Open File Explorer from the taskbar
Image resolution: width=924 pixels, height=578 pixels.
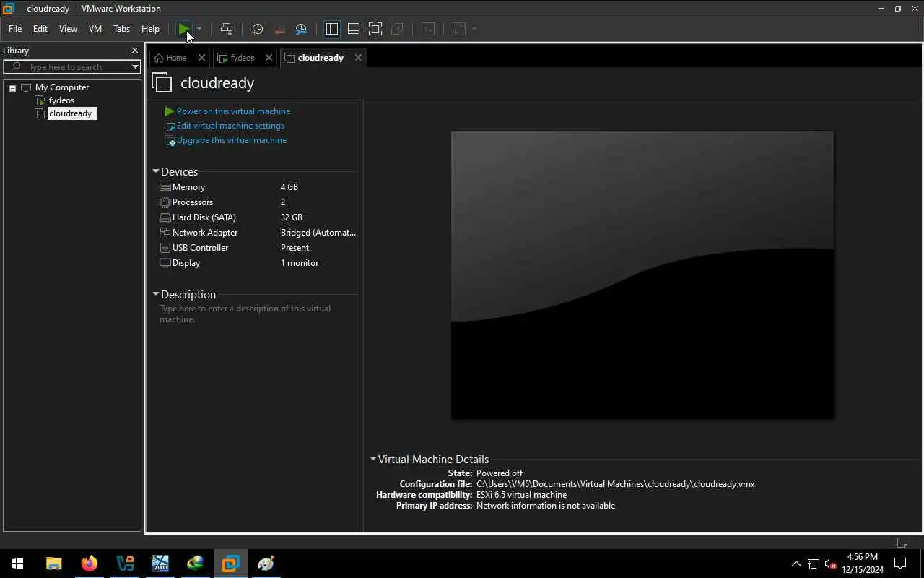click(x=53, y=564)
